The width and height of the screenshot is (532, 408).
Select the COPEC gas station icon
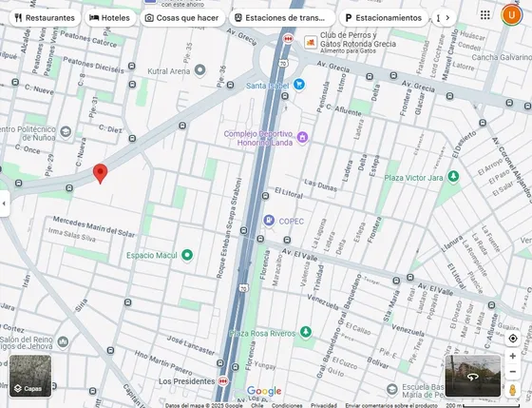click(x=269, y=221)
